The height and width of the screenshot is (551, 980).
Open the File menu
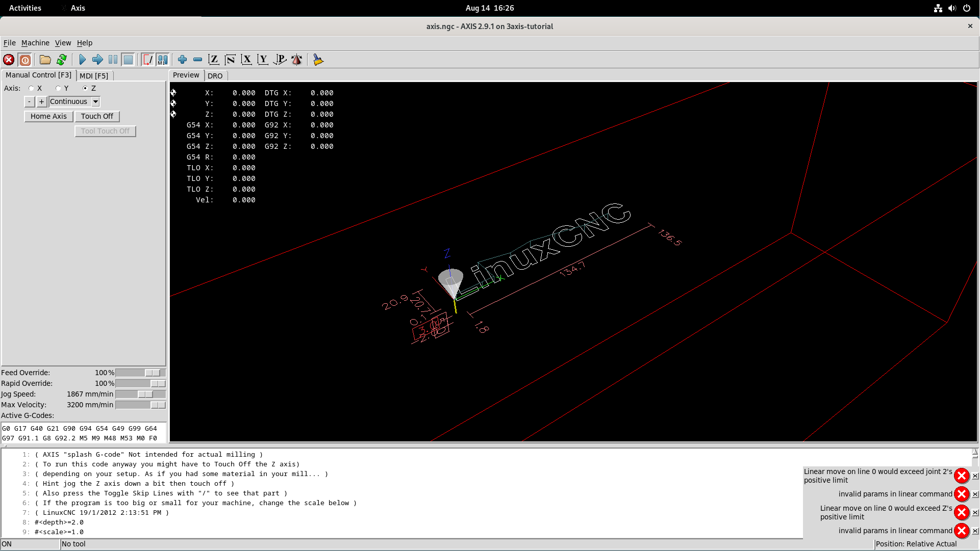10,43
